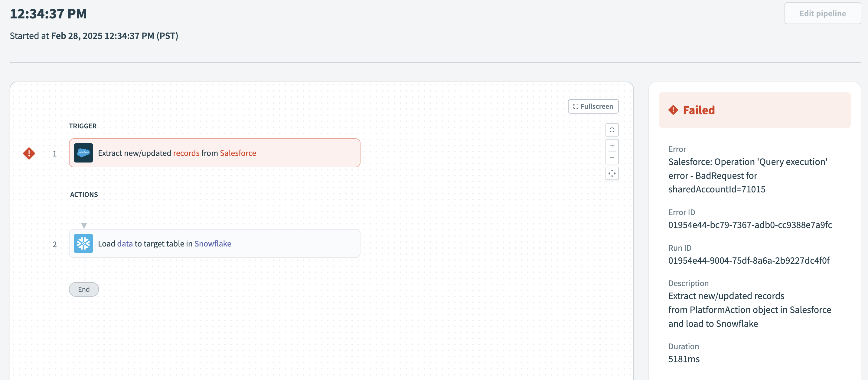Click the Failed status banner
868x380 pixels.
click(x=755, y=110)
